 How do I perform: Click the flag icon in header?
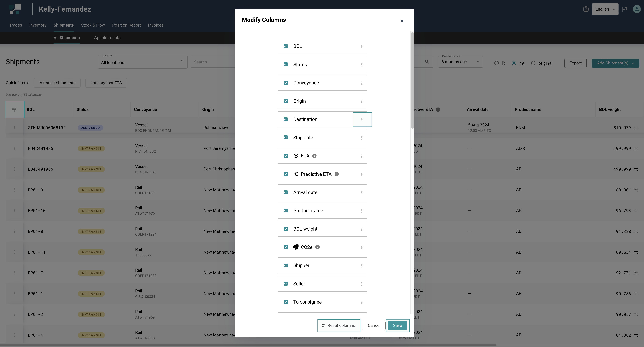click(x=624, y=9)
